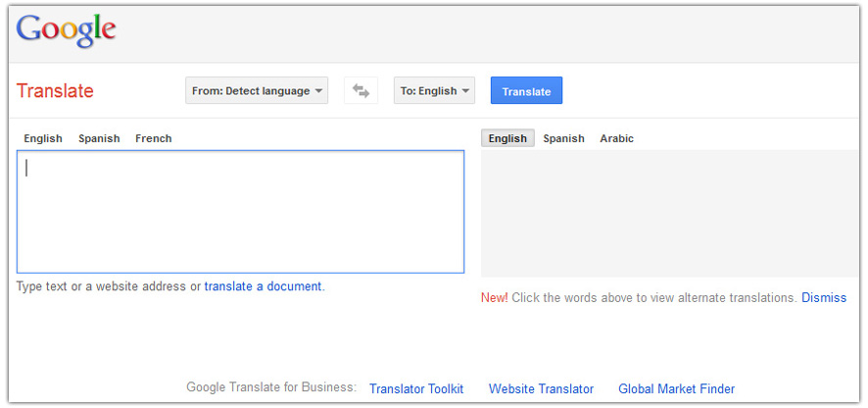The image size is (868, 408).
Task: Select English as source language
Action: point(43,138)
